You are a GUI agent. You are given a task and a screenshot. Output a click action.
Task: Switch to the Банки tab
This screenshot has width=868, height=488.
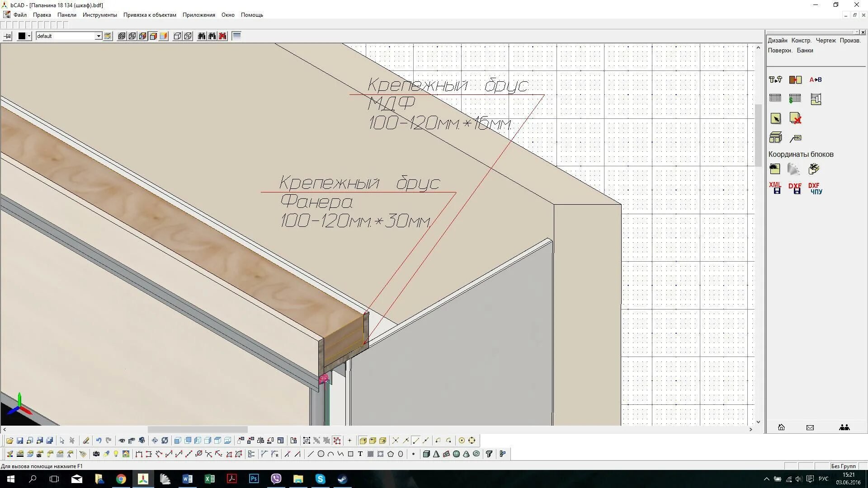click(805, 50)
